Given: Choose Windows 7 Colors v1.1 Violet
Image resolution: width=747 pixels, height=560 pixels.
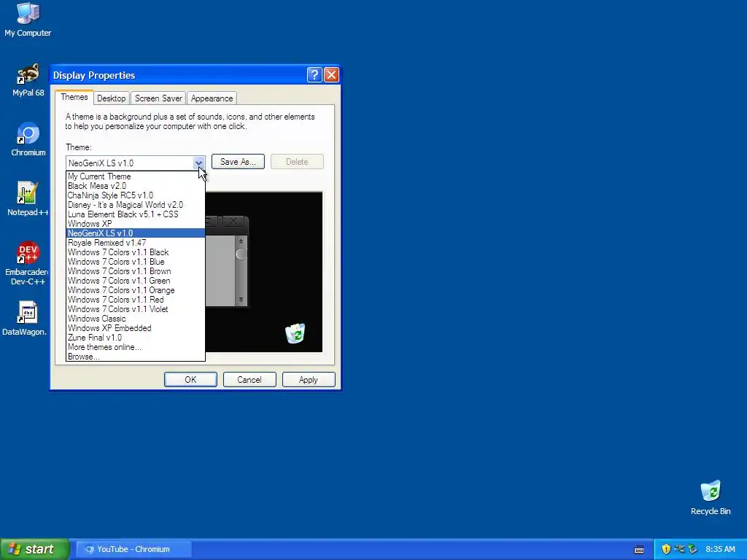Looking at the screenshot, I should 135,309.
